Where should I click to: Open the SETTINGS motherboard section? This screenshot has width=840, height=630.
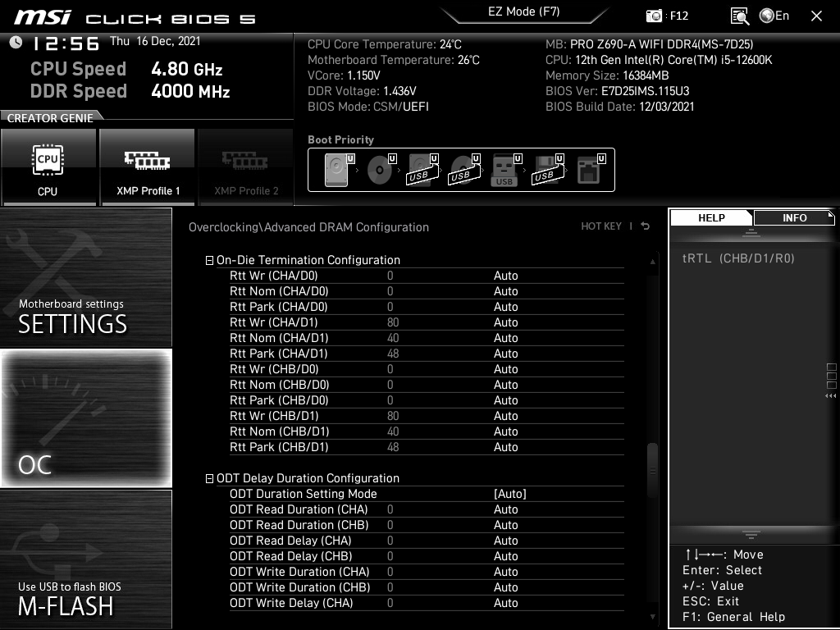coord(85,277)
